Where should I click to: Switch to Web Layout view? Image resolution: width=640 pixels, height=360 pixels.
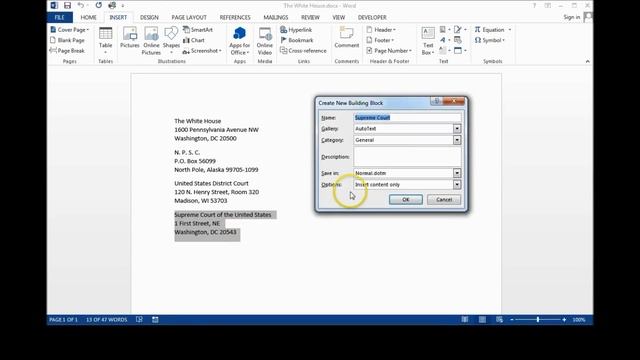click(499, 320)
